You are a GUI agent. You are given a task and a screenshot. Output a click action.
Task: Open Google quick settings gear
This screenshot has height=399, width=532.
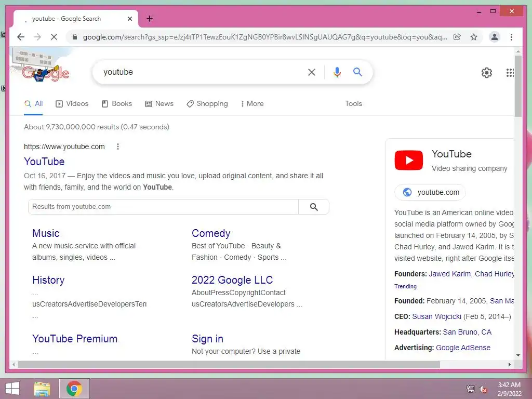click(x=486, y=72)
